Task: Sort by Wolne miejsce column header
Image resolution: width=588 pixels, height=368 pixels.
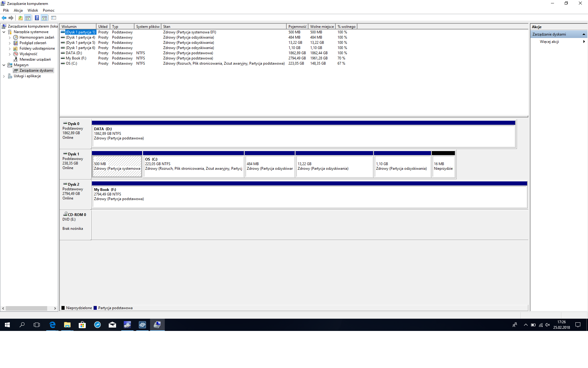Action: 322,27
